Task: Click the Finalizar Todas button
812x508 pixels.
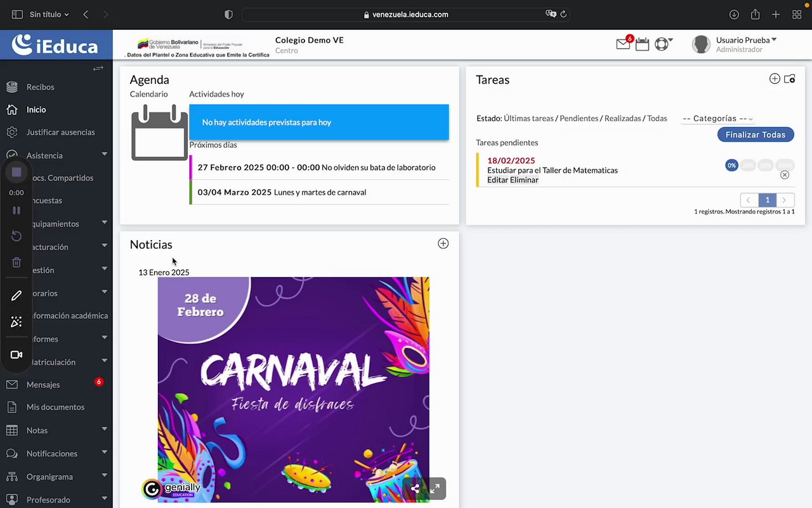Action: pyautogui.click(x=756, y=135)
